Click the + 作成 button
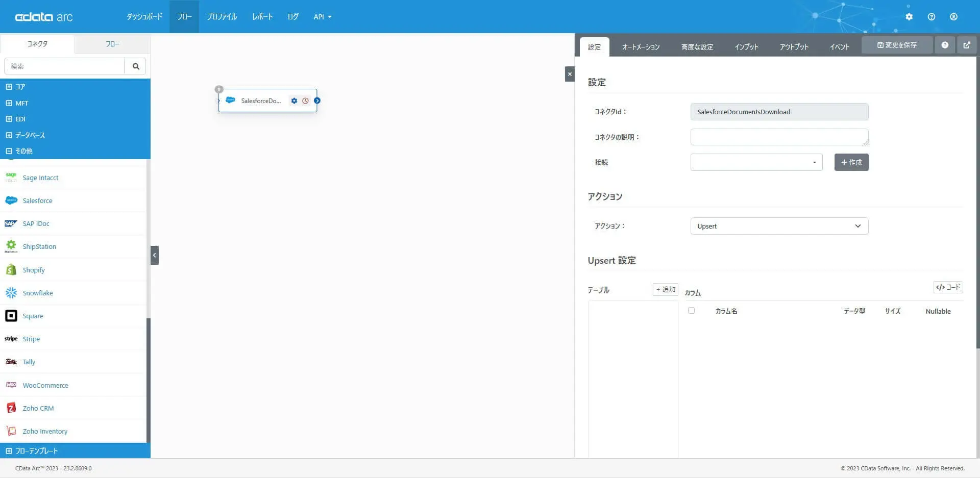The height and width of the screenshot is (478, 980). 851,162
